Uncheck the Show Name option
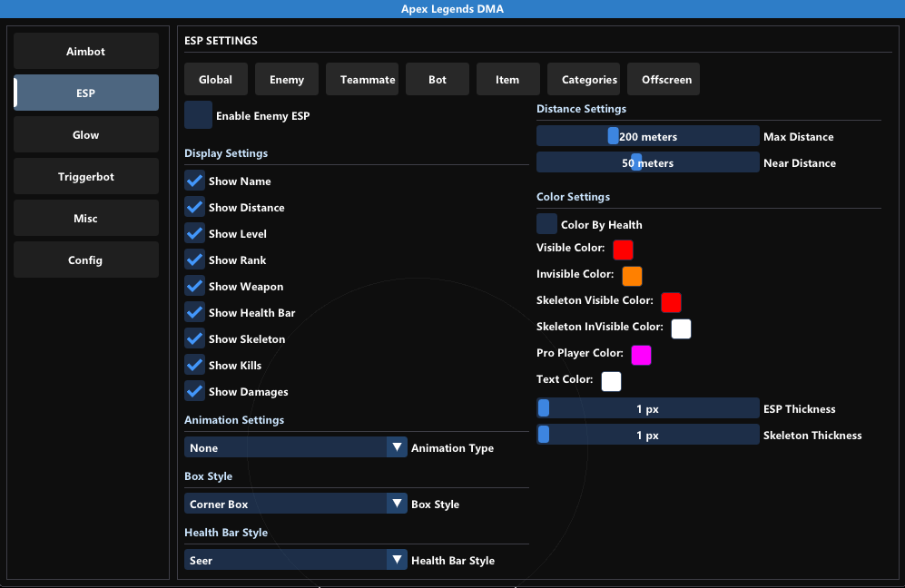The image size is (905, 588). point(194,181)
